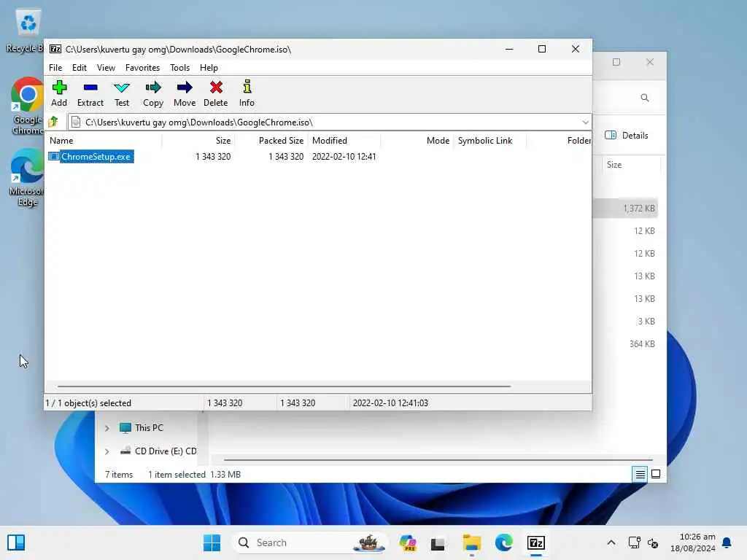
Task: Open the Help menu
Action: [x=209, y=68]
